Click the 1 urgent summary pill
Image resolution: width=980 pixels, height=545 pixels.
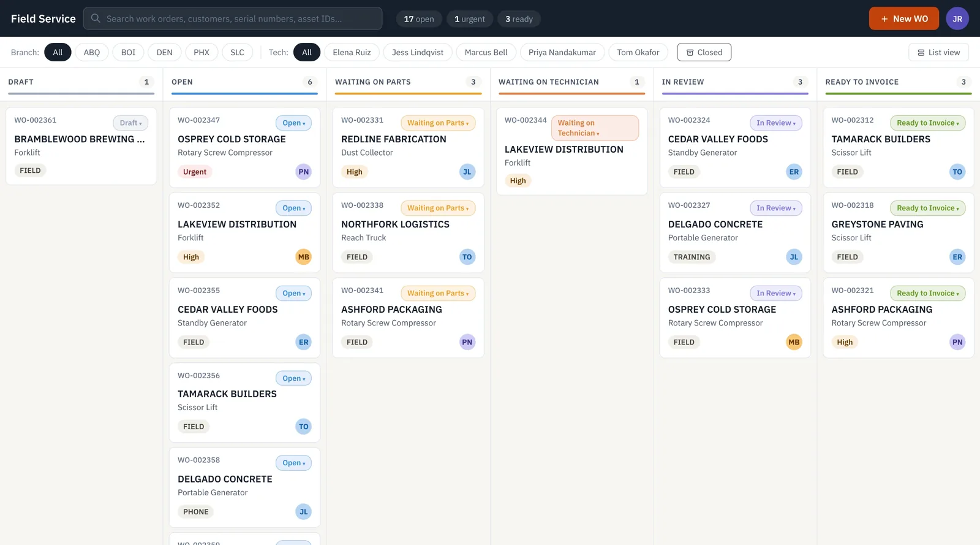470,19
